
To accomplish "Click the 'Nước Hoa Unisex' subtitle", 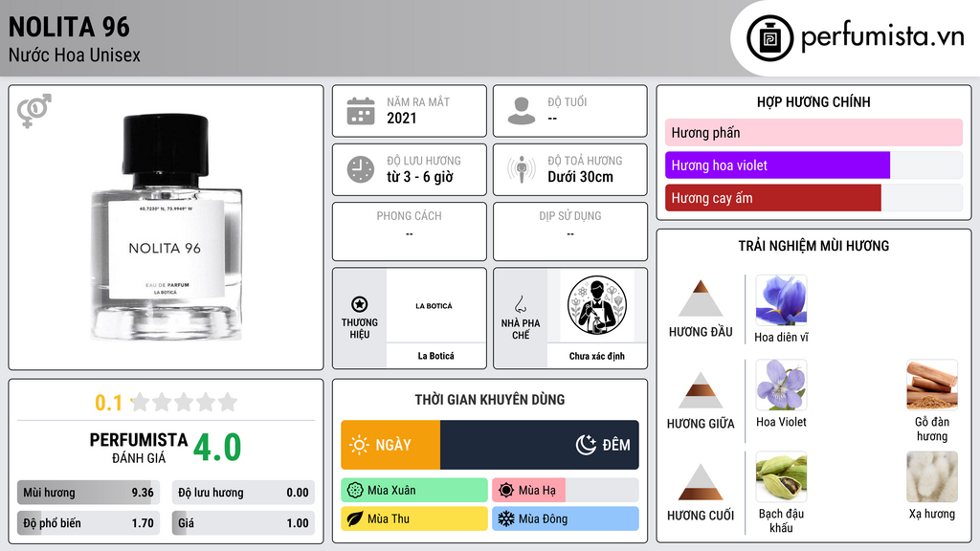I will click(75, 55).
